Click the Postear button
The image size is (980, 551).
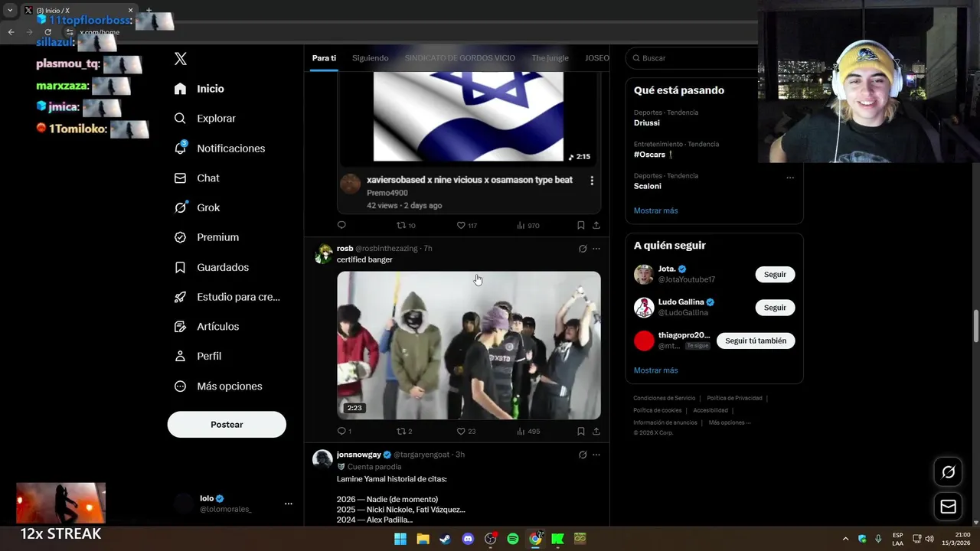[x=227, y=425]
